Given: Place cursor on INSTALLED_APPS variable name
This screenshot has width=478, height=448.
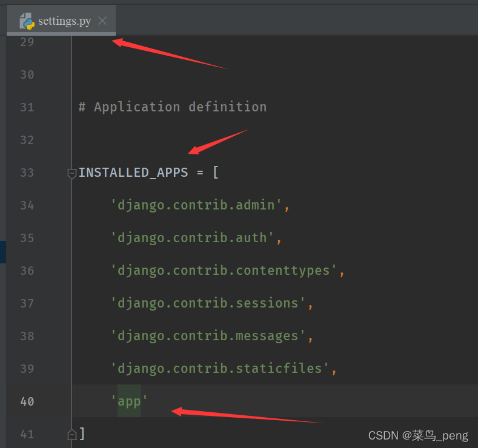Looking at the screenshot, I should click(x=133, y=173).
